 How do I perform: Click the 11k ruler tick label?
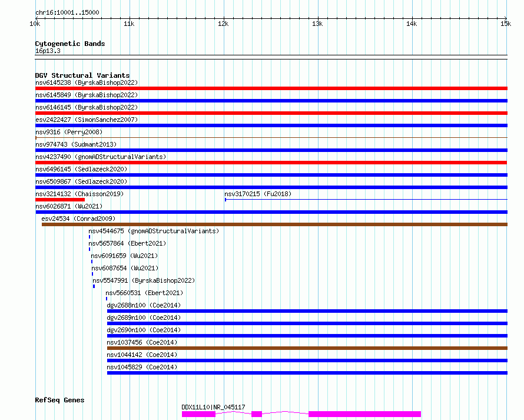129,24
